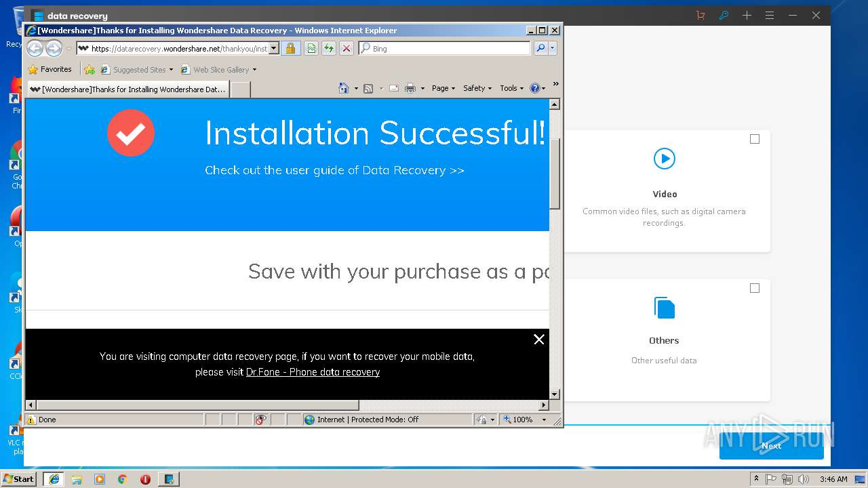Click Internet Protected Mode status zone
The width and height of the screenshot is (868, 488).
pos(387,420)
